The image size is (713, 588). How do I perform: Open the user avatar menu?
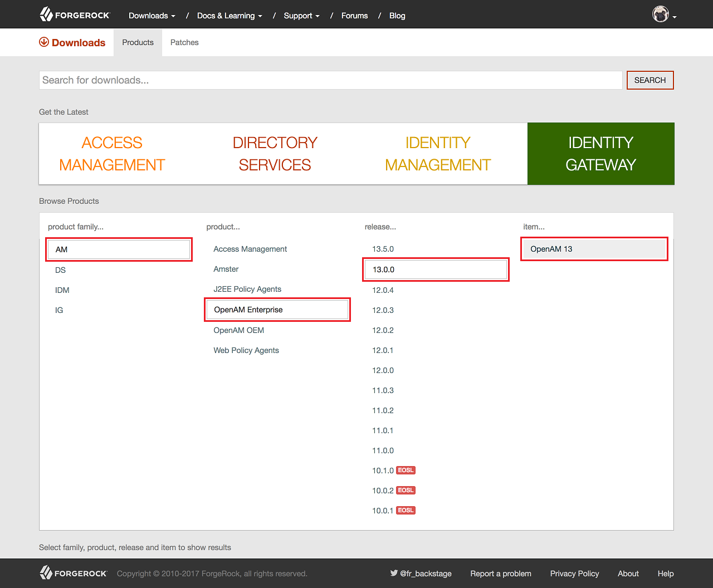point(665,15)
